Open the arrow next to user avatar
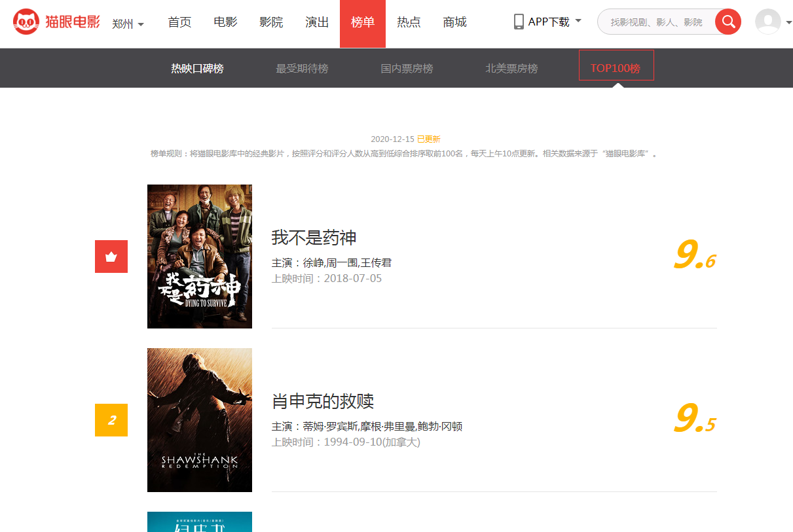Image resolution: width=793 pixels, height=532 pixels. point(788,22)
